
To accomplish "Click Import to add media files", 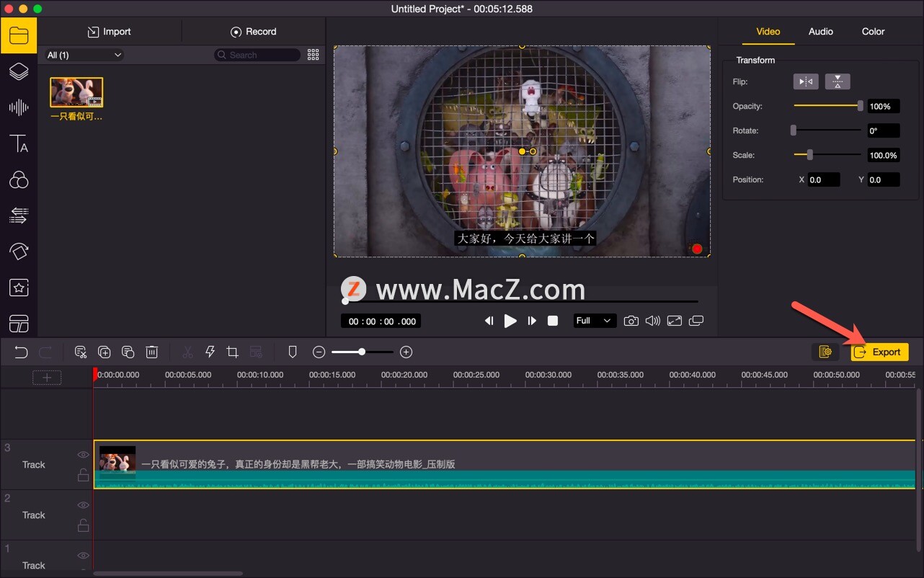I will coord(110,32).
